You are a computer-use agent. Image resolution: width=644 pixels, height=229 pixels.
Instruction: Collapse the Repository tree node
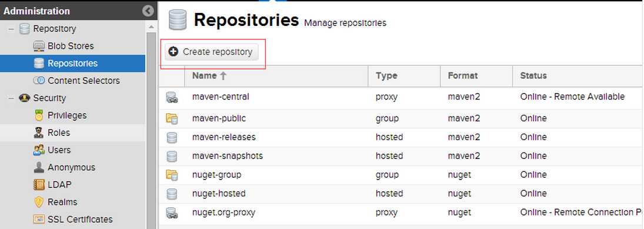[11, 29]
